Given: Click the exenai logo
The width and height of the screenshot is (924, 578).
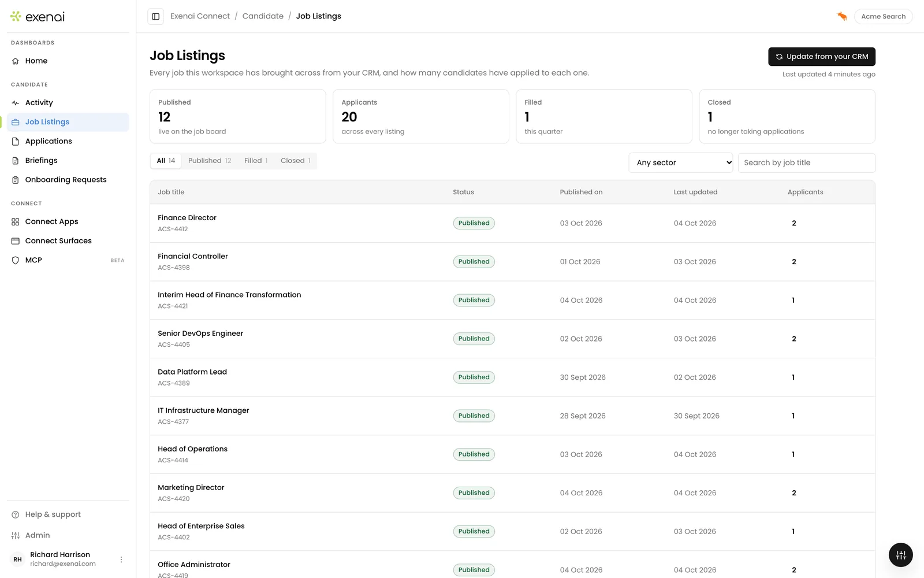Looking at the screenshot, I should (x=38, y=17).
